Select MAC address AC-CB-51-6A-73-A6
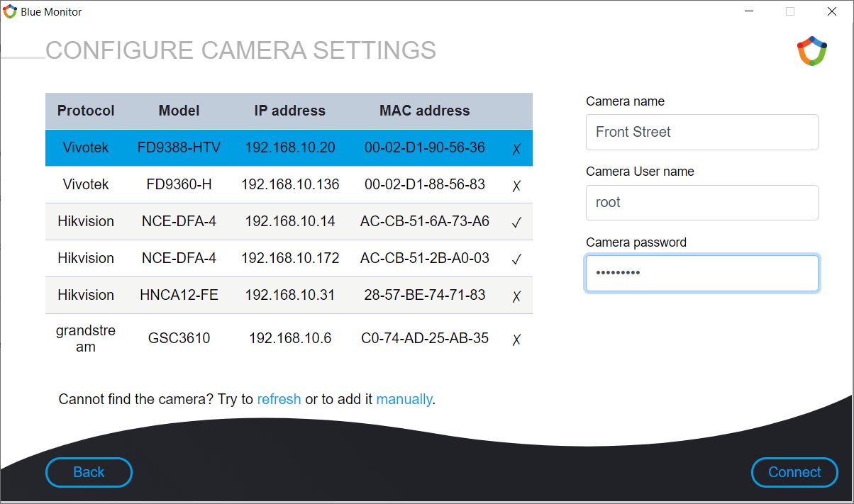The width and height of the screenshot is (854, 504). tap(425, 221)
